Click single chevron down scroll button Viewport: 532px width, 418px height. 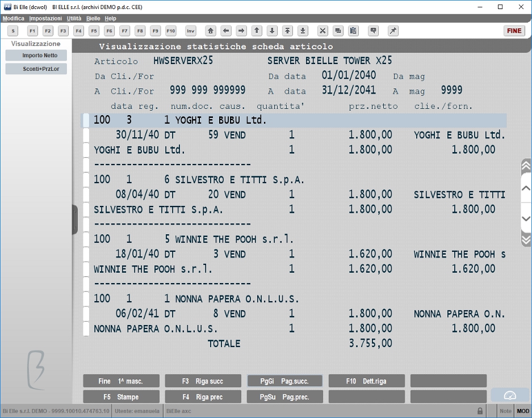pyautogui.click(x=526, y=218)
